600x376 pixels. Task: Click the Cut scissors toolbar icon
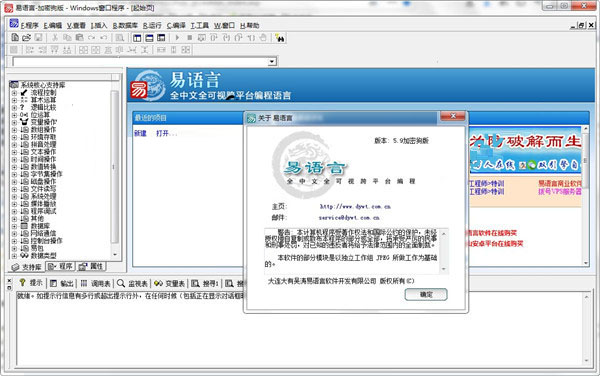pos(55,37)
